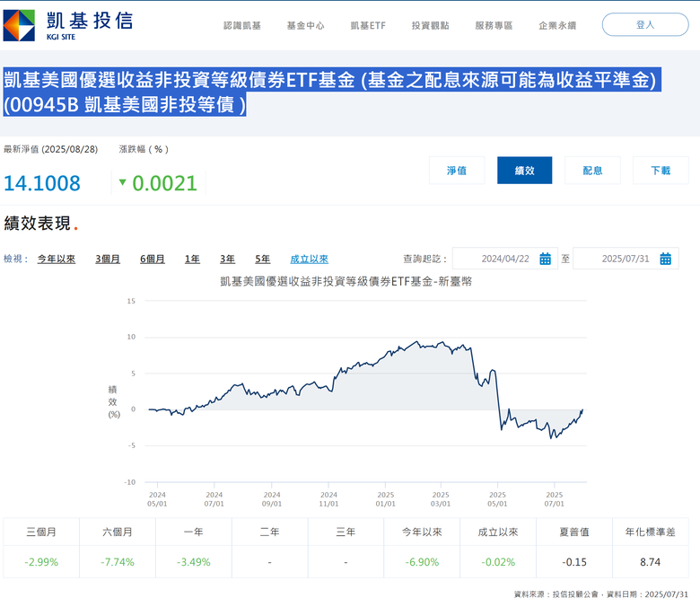Click the down triangle change indicator
This screenshot has height=607, width=700.
point(122,182)
